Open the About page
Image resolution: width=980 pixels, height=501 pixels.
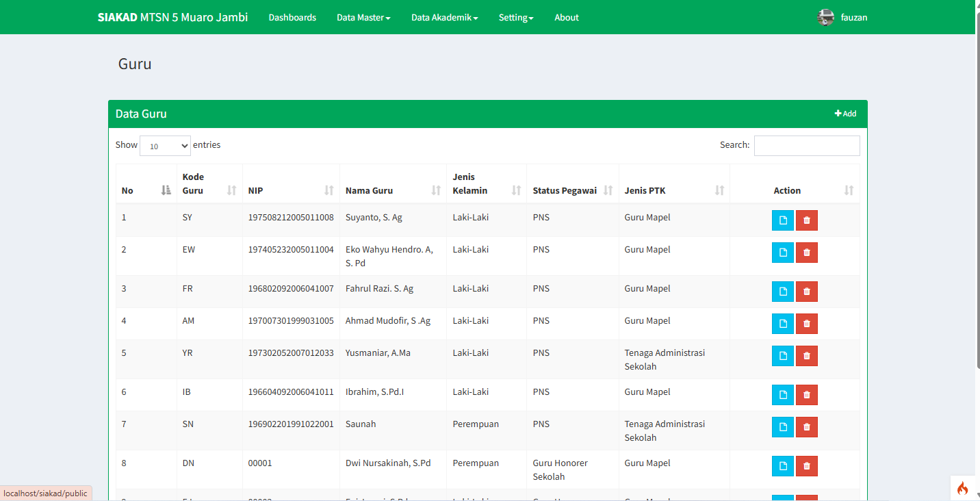[566, 18]
